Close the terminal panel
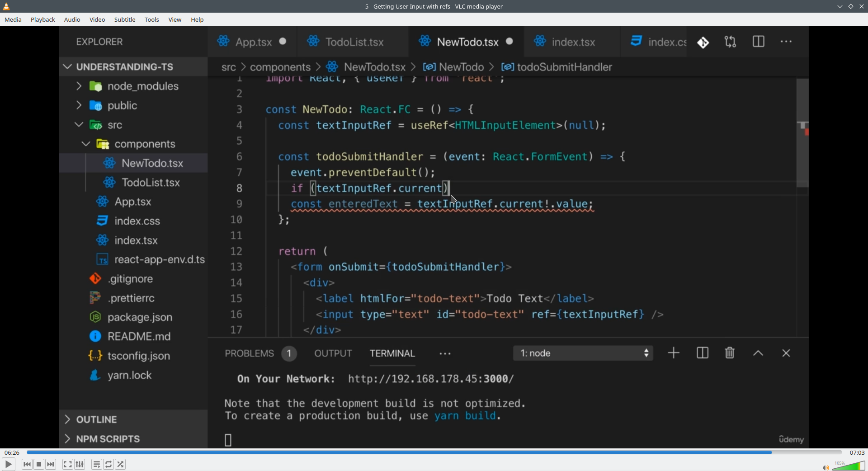 tap(786, 353)
